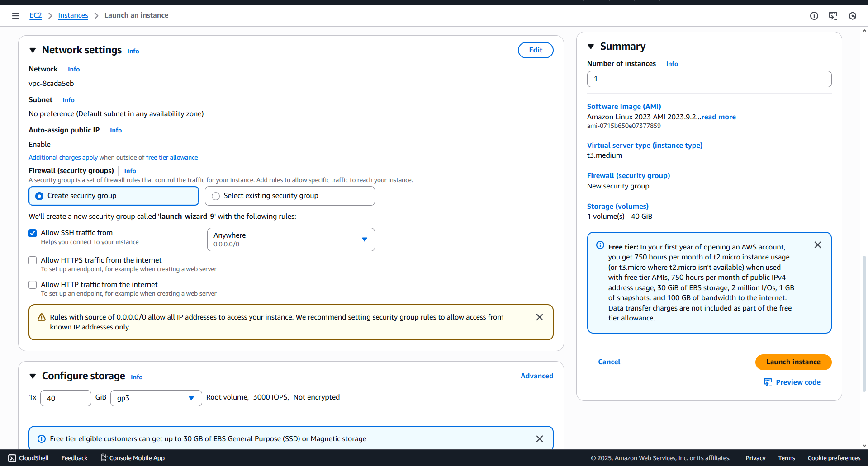Open CloudShell from the bottom bar

point(28,457)
